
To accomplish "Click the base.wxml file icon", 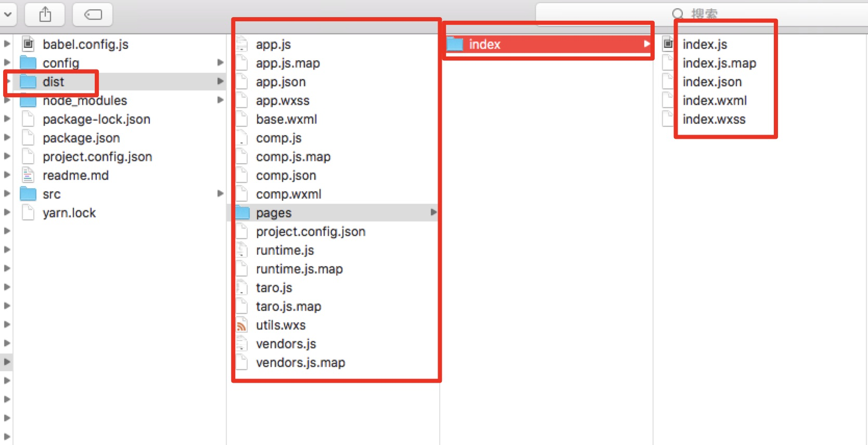I will pos(242,119).
